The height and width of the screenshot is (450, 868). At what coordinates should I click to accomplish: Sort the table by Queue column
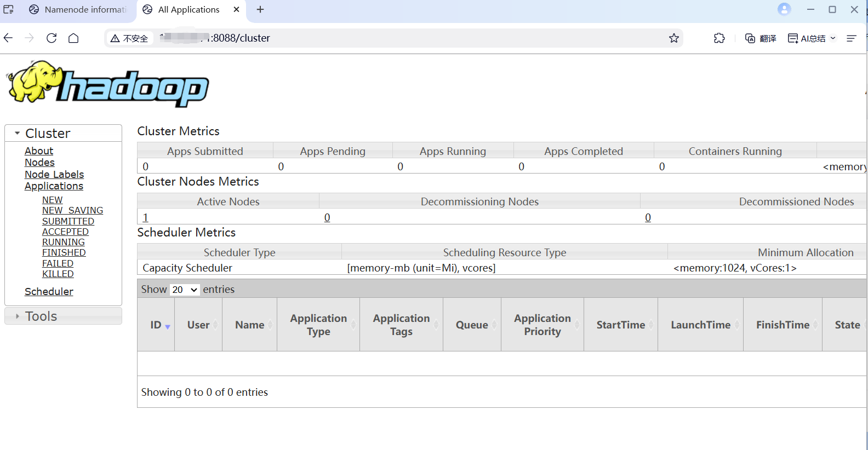[472, 325]
